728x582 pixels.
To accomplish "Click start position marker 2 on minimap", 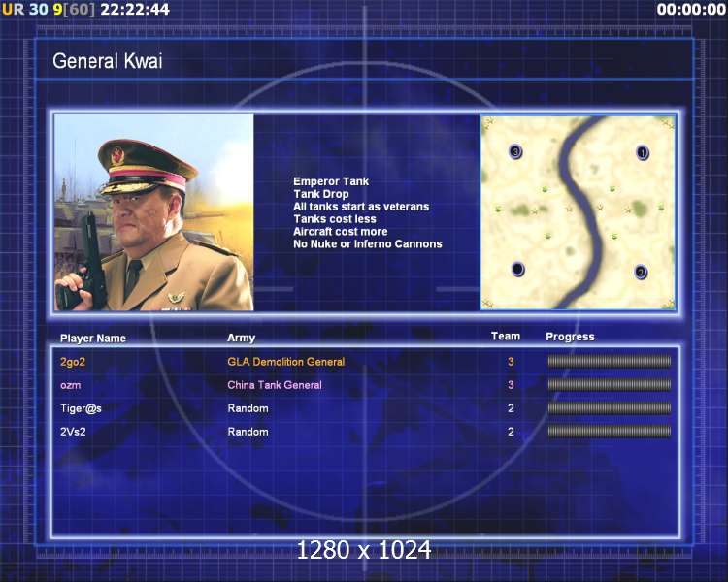I will pyautogui.click(x=641, y=272).
